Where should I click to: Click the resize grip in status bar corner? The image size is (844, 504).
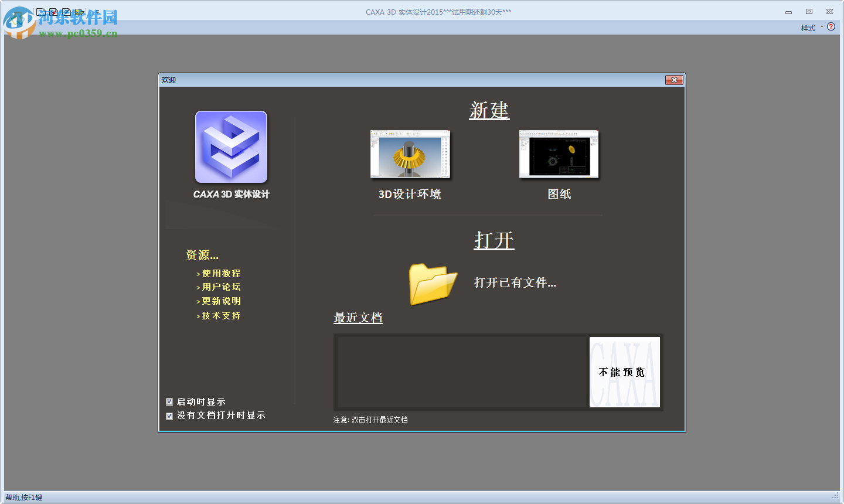coord(836,497)
